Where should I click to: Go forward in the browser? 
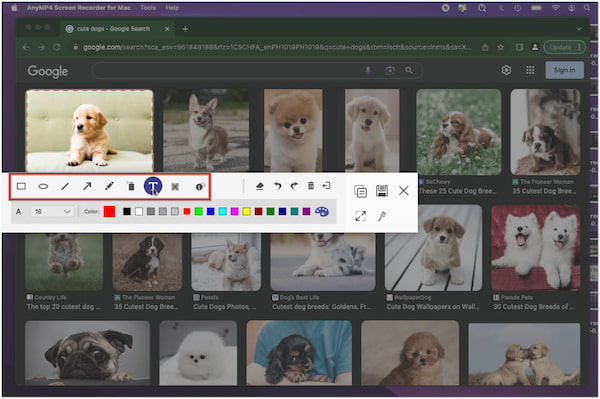tap(41, 47)
